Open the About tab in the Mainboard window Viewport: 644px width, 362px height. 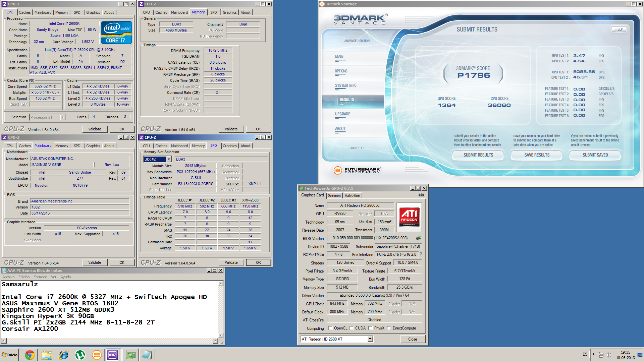click(109, 146)
